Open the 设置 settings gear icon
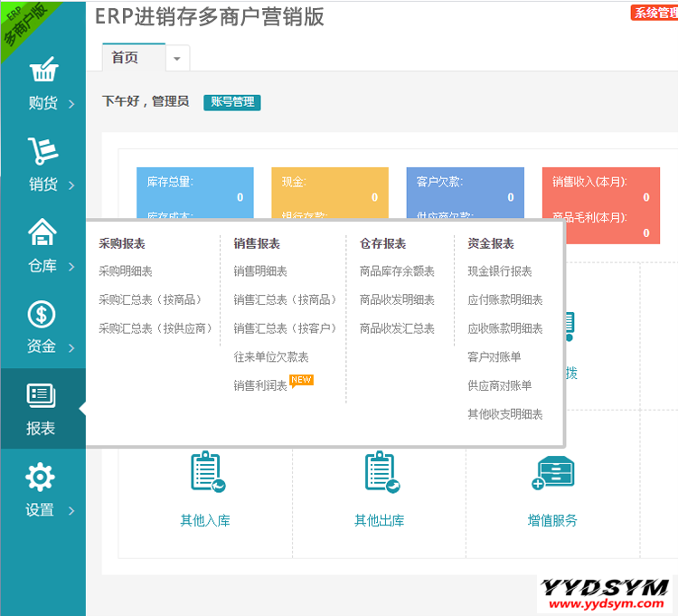The image size is (678, 616). coord(40,477)
